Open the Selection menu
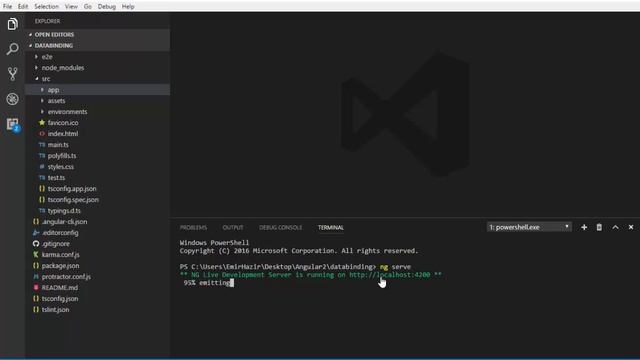640x360 pixels. (47, 7)
